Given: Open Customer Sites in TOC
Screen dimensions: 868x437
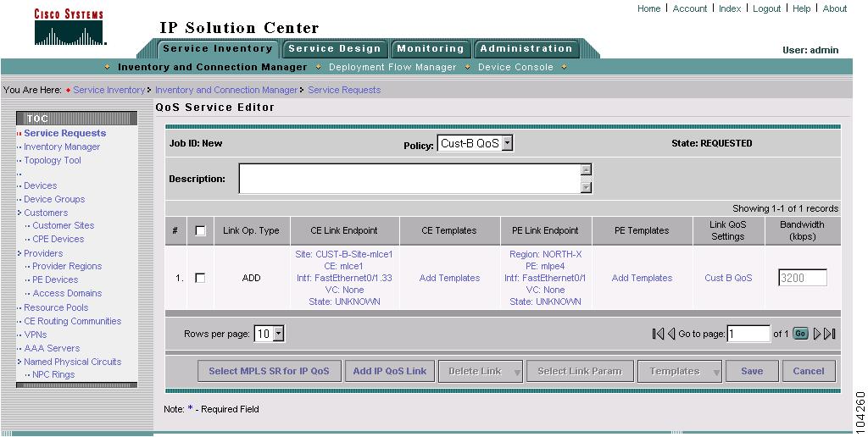Looking at the screenshot, I should tap(63, 225).
